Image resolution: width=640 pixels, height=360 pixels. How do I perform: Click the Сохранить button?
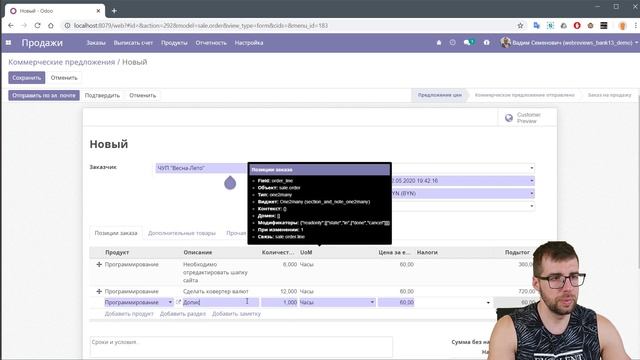point(27,78)
